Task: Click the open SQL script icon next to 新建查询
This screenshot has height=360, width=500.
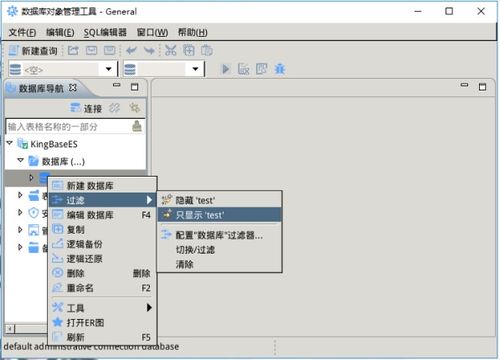Action: [x=73, y=51]
